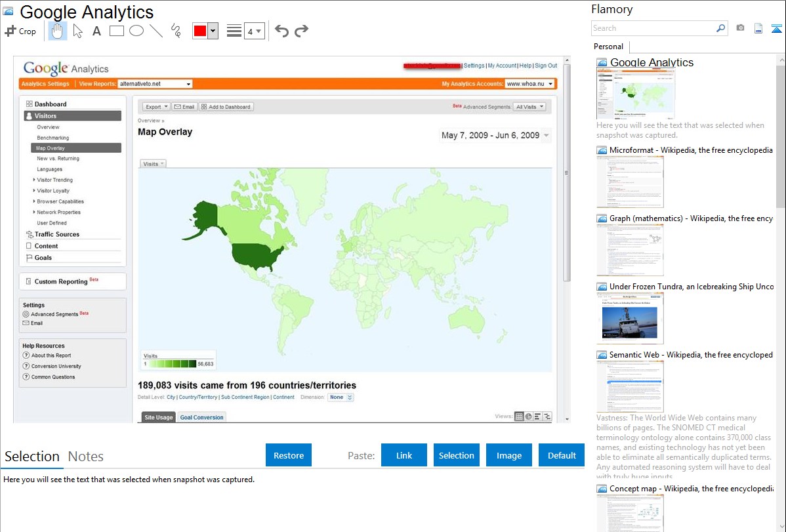Expand Visitor Trending in the sidebar
Screen dimensions: 786x532
click(x=54, y=180)
